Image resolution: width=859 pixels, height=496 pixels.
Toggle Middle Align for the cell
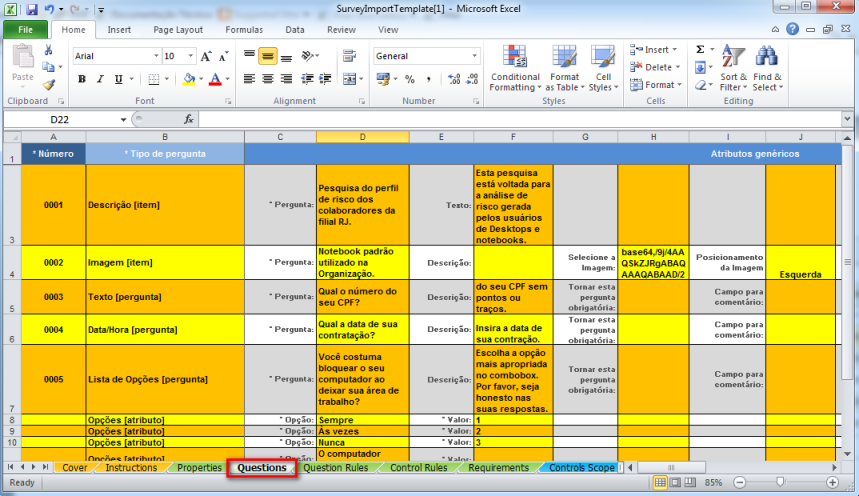(267, 56)
